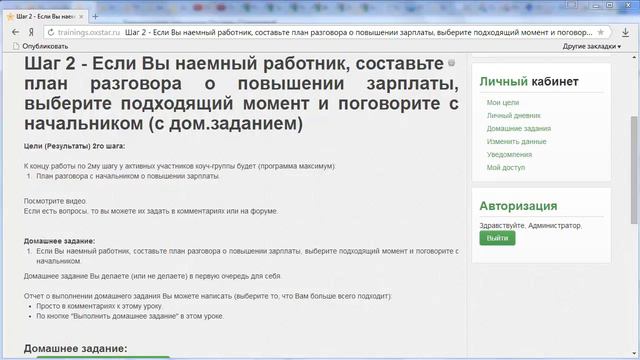The image size is (640, 360).
Task: Expand the 'Другие закладки' bookmarks dropdown
Action: coord(591,46)
